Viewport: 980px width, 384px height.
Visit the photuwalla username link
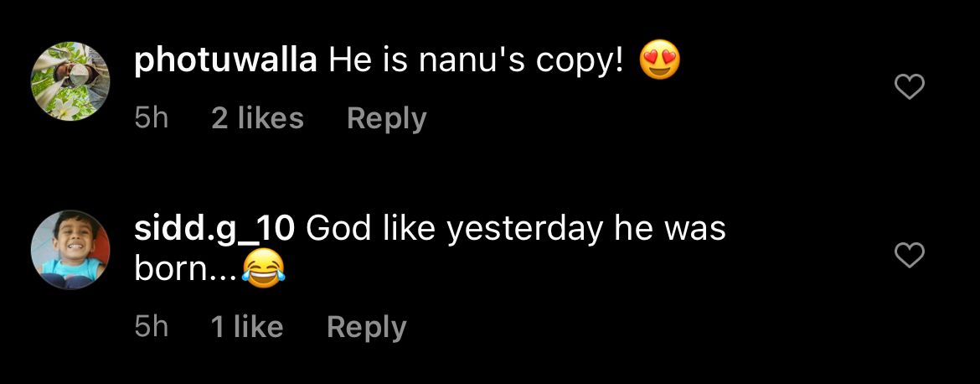click(224, 61)
